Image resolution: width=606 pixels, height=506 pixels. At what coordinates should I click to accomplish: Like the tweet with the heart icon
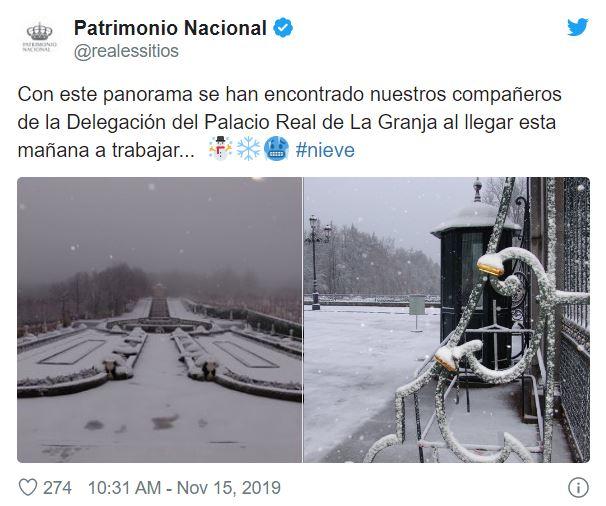[28, 487]
